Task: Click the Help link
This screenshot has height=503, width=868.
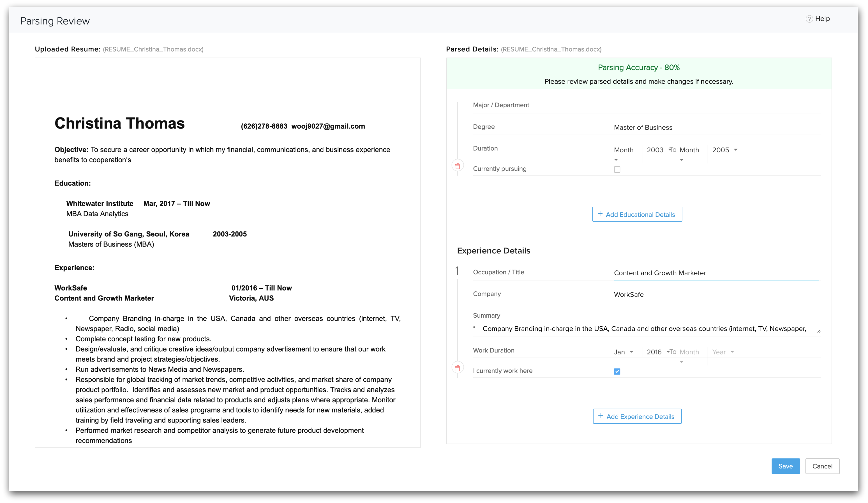Action: (822, 19)
